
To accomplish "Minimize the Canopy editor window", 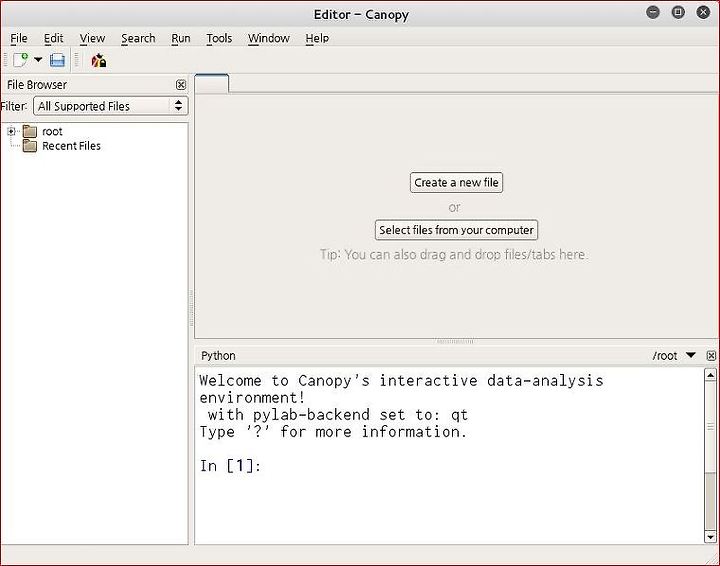I will pos(653,12).
